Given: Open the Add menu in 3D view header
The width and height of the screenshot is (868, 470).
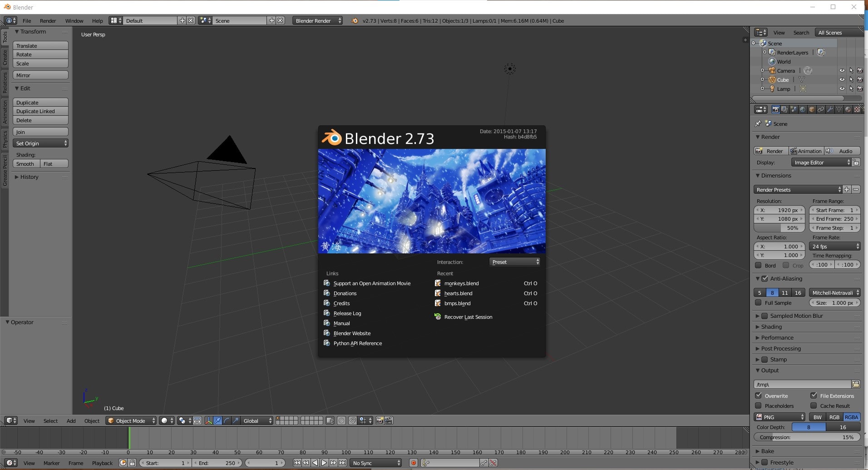Looking at the screenshot, I should click(x=71, y=421).
